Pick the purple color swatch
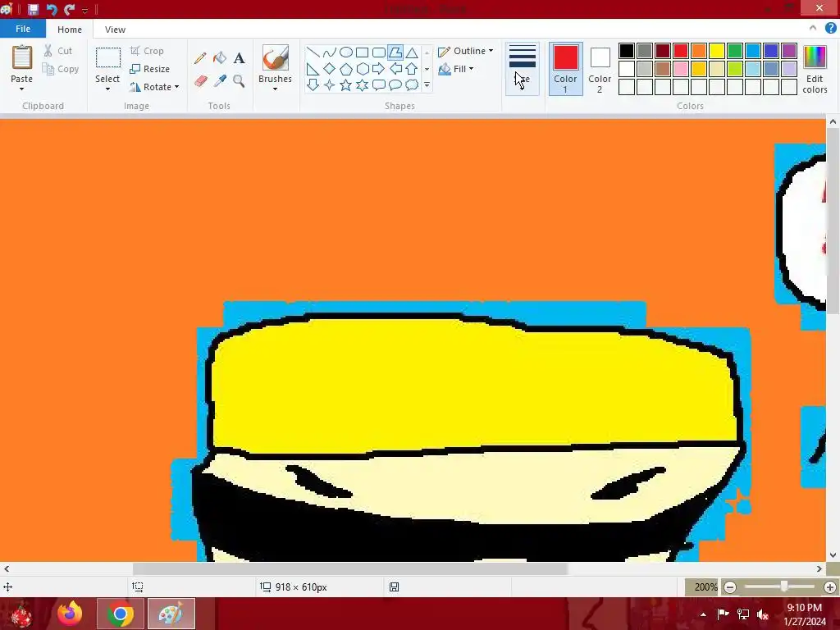The height and width of the screenshot is (630, 840). click(788, 51)
